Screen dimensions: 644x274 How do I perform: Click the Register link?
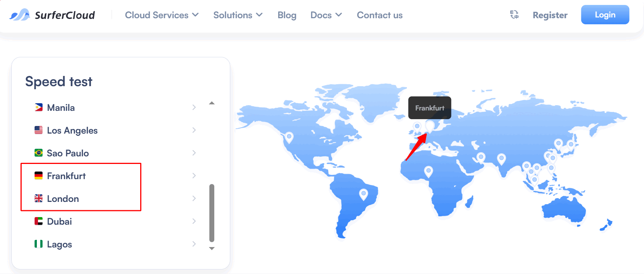pos(550,15)
